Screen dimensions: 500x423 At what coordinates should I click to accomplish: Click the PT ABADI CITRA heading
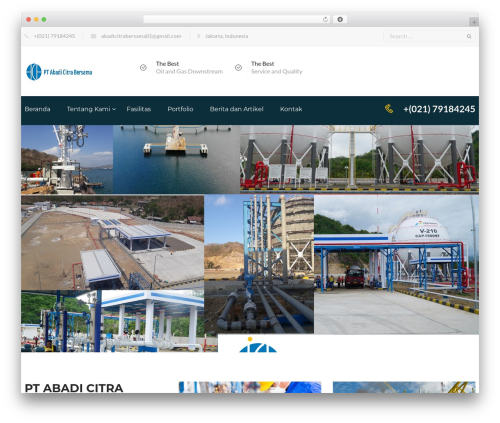tap(74, 388)
